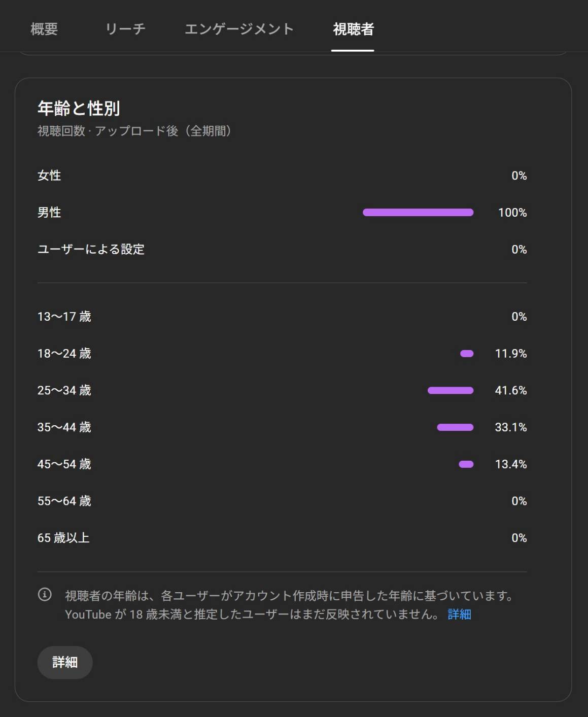Viewport: 588px width, 717px height.
Task: Click the 18〜24 歳 bar
Action: point(467,354)
